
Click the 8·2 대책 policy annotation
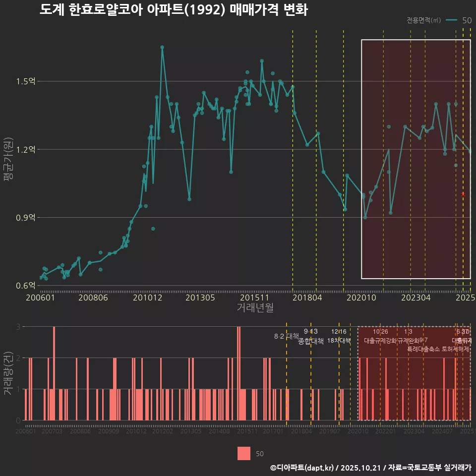[x=285, y=337]
